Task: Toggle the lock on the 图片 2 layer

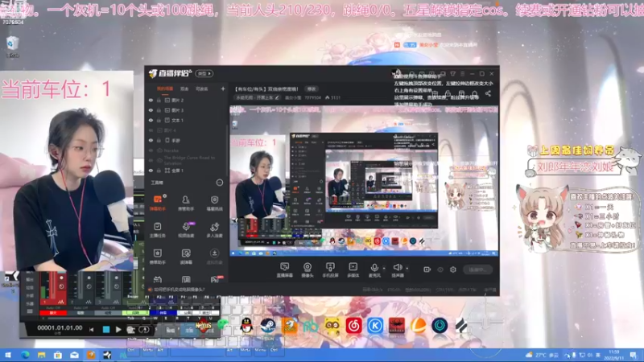Action: [159, 100]
